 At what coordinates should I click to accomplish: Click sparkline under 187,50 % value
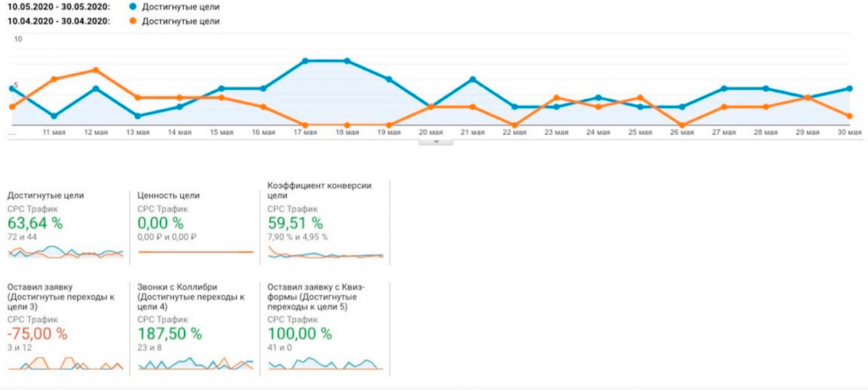click(x=196, y=364)
